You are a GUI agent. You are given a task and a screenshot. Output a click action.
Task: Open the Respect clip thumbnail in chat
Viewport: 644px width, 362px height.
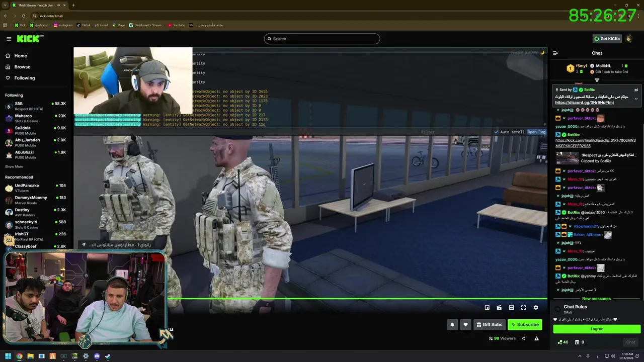[x=567, y=158]
